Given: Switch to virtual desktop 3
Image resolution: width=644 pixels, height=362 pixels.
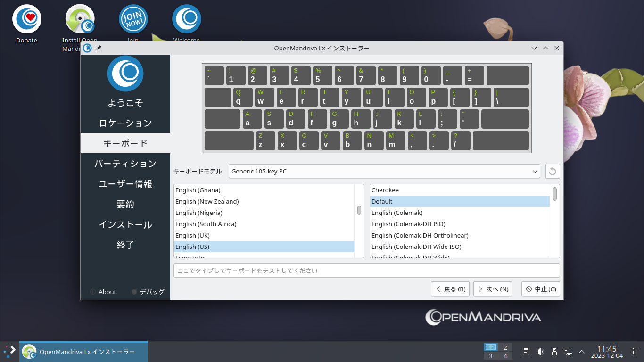Looking at the screenshot, I should pos(491,356).
